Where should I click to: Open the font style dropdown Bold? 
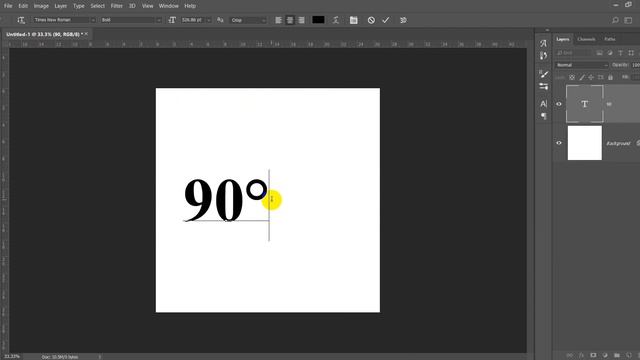point(131,20)
